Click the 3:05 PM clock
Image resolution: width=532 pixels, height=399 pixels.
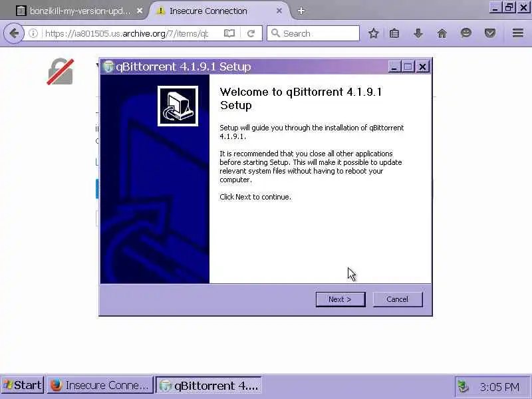[499, 387]
